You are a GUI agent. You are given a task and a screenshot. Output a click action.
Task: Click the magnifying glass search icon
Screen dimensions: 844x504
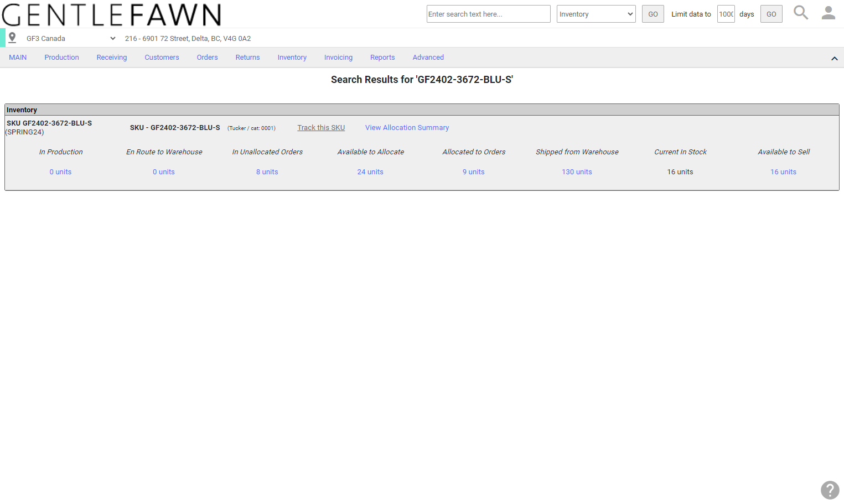[x=801, y=13]
